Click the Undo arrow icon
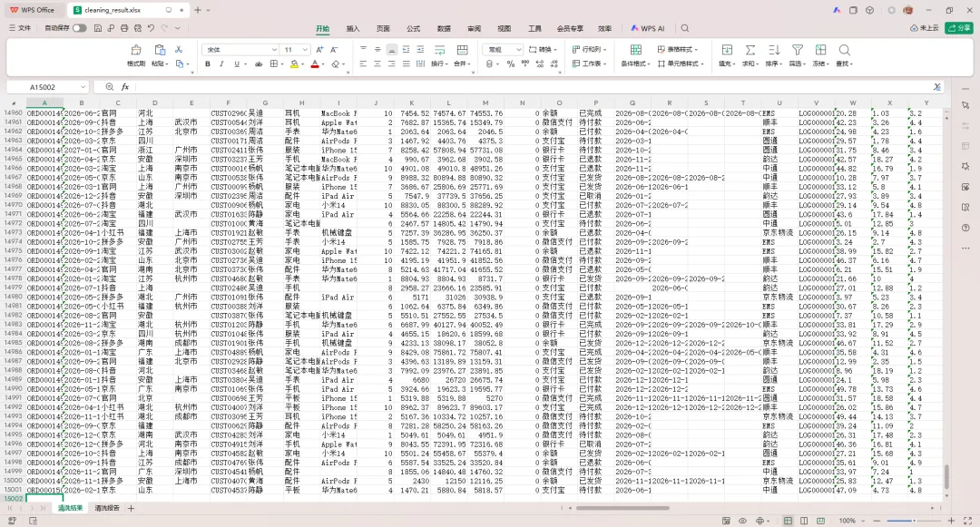Screen dimensions: 980x527 pos(151,28)
